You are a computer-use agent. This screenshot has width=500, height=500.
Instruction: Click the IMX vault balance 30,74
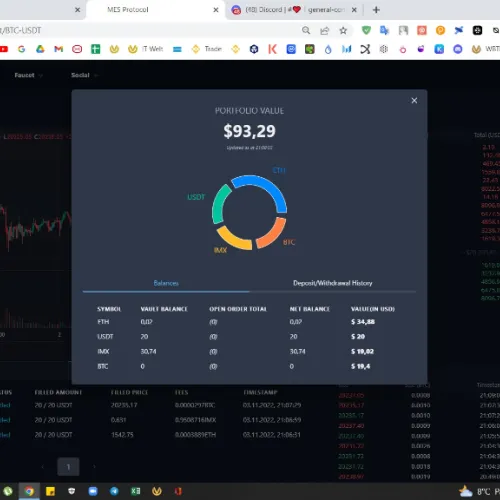click(x=148, y=352)
